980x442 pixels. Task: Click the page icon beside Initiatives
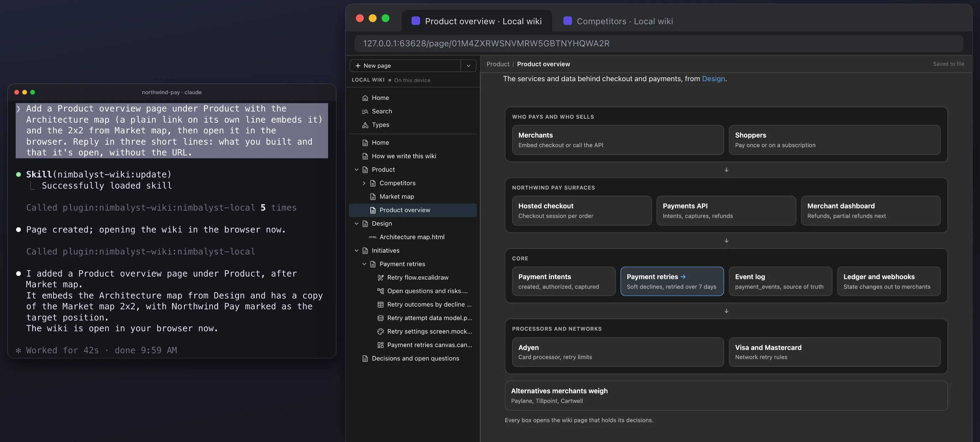[365, 251]
